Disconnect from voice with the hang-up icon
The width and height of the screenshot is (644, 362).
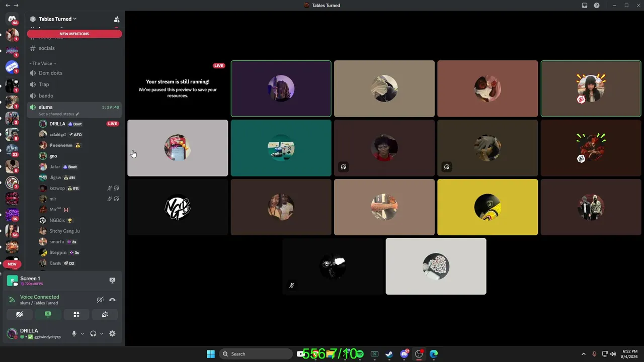click(112, 300)
